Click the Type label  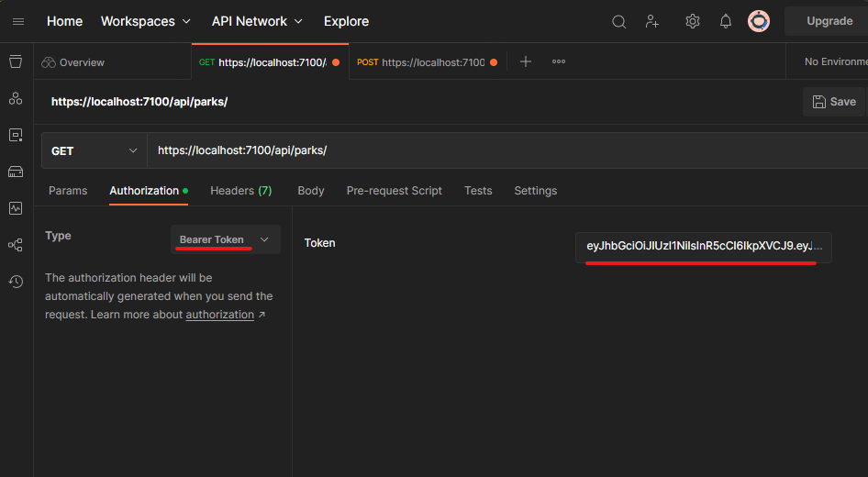pyautogui.click(x=58, y=237)
